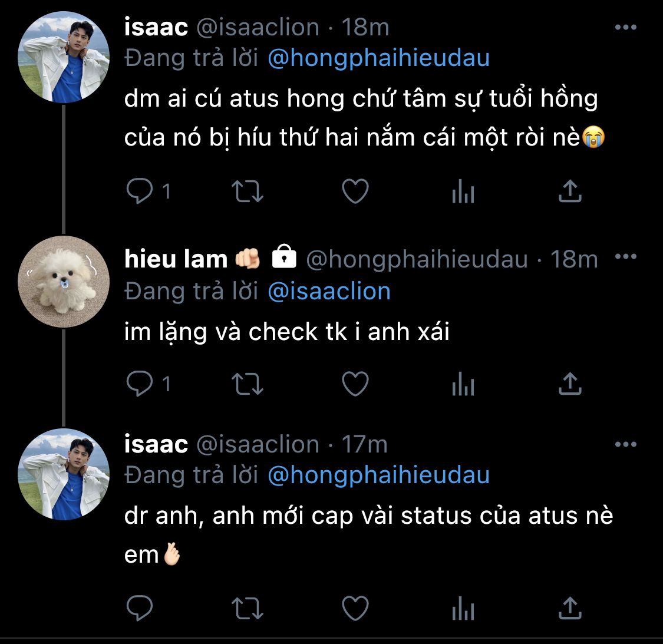Open hieu lam's puppy profile picture
This screenshot has height=644, width=663.
click(x=64, y=282)
